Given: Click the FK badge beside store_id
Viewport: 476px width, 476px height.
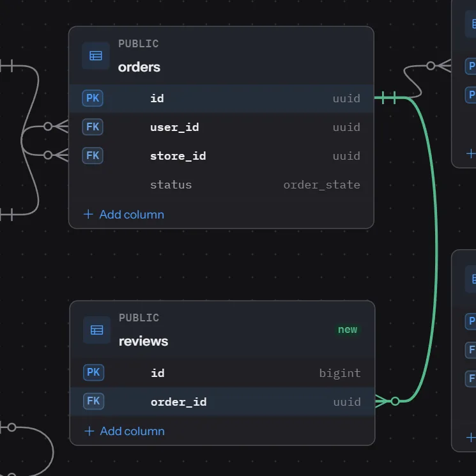Looking at the screenshot, I should [93, 156].
